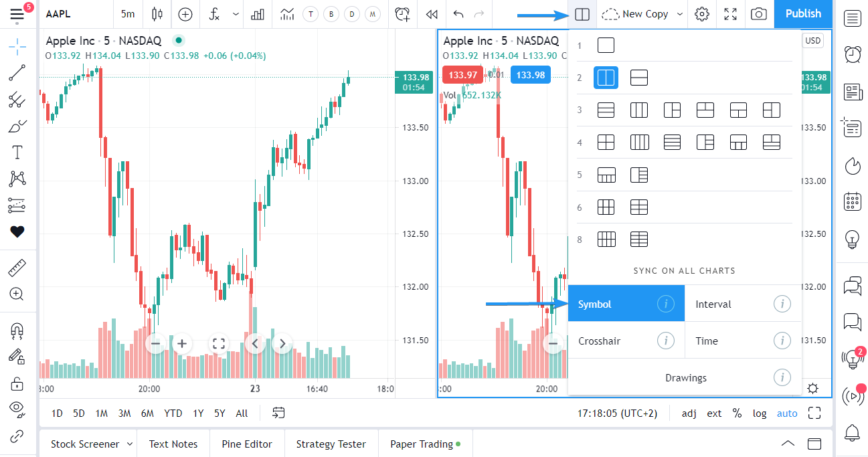The image size is (868, 457).
Task: Open the Alerts clock icon in right sidebar
Action: click(x=853, y=54)
